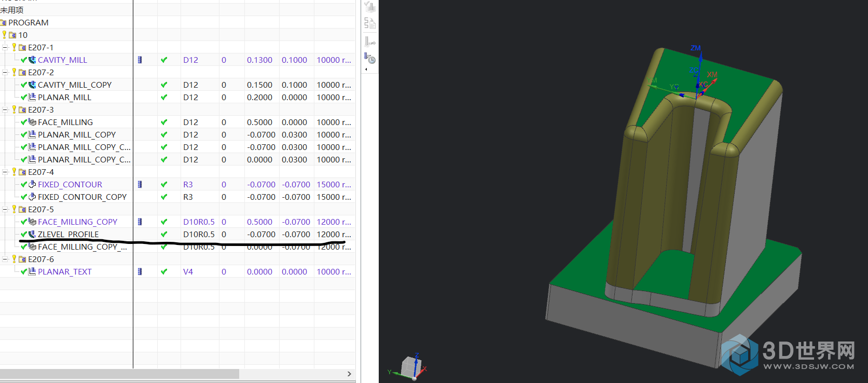This screenshot has width=868, height=383.
Task: Click the small arrow below vertical toolbar icons
Action: point(366,69)
